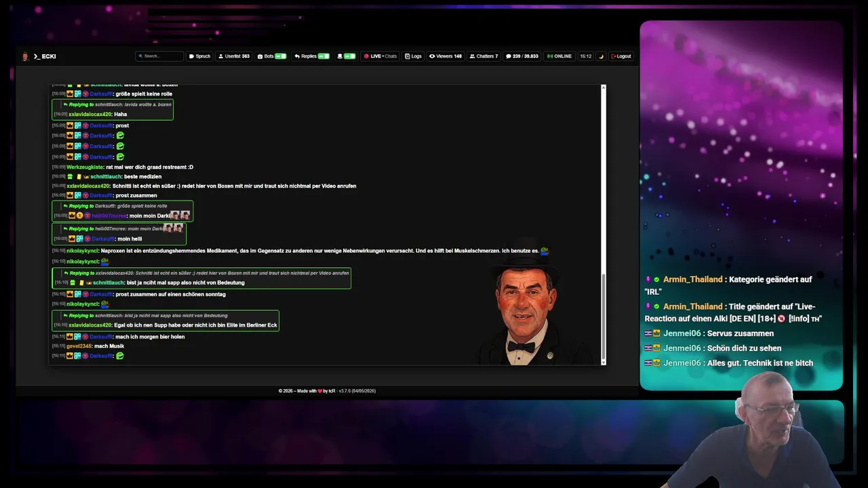Click 'Alles gut. Technik ist ne bitch' message
The width and height of the screenshot is (868, 488).
pos(760,363)
